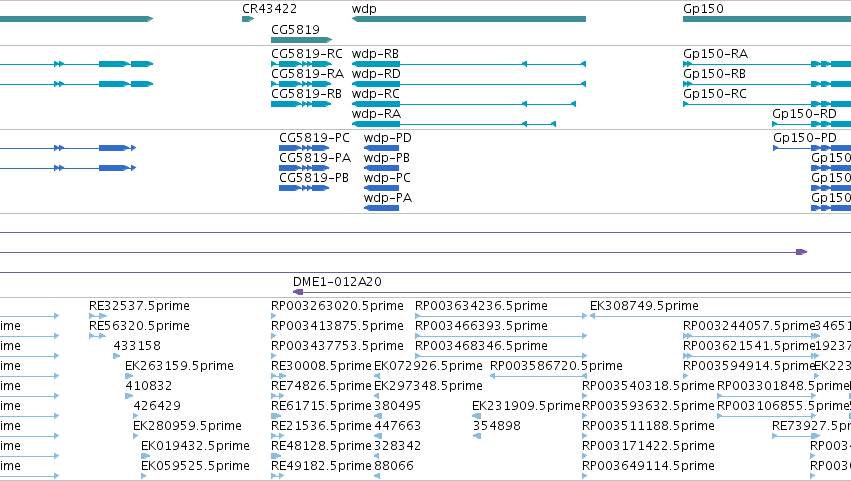Image resolution: width=851 pixels, height=481 pixels.
Task: Click EST EK263159.5prime
Action: pos(129,376)
